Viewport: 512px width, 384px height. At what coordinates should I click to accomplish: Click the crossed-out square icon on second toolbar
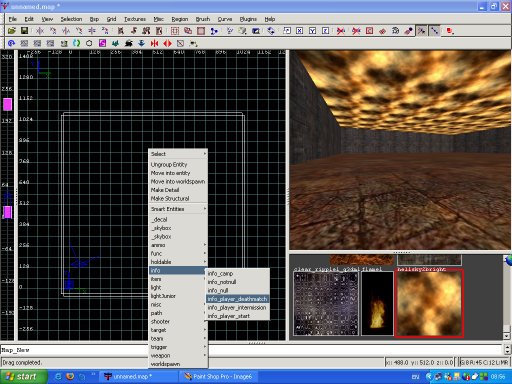tap(180, 43)
